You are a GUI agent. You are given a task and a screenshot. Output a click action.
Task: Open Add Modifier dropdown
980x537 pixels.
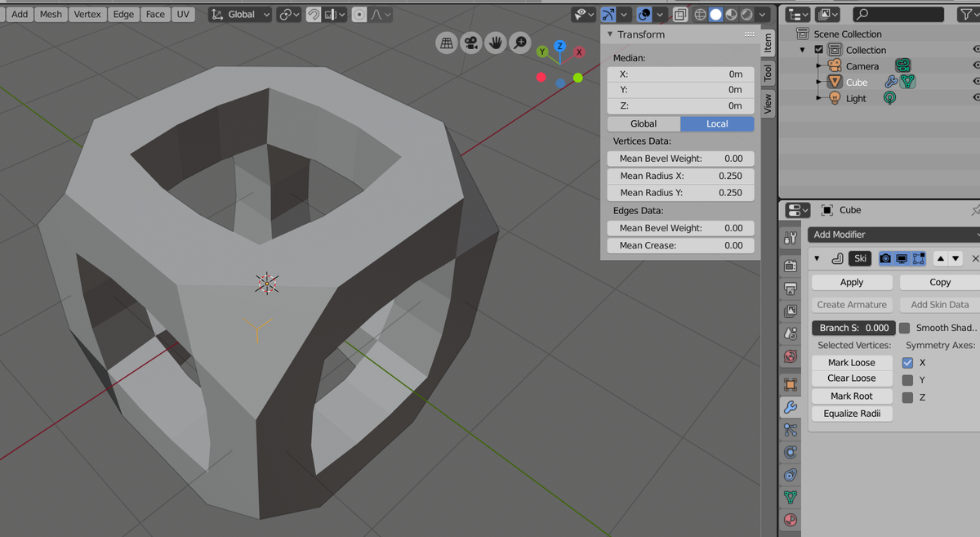pyautogui.click(x=893, y=235)
